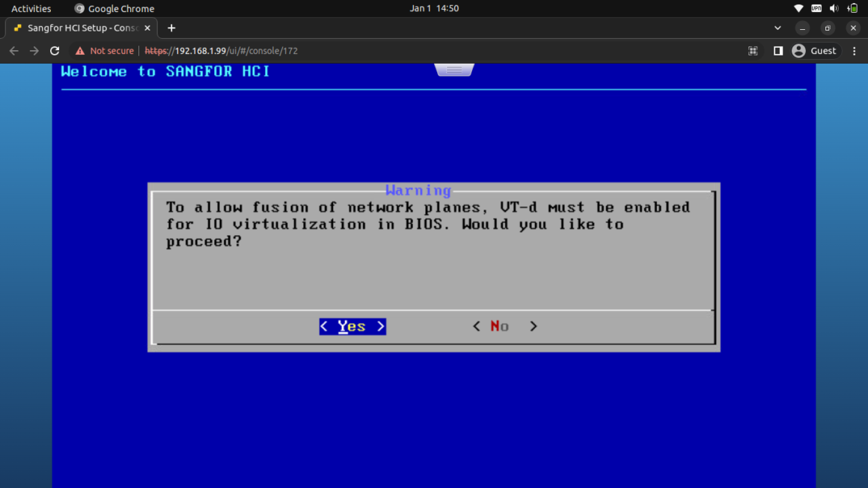Open the tab search chevron
The height and width of the screenshot is (488, 868).
777,28
